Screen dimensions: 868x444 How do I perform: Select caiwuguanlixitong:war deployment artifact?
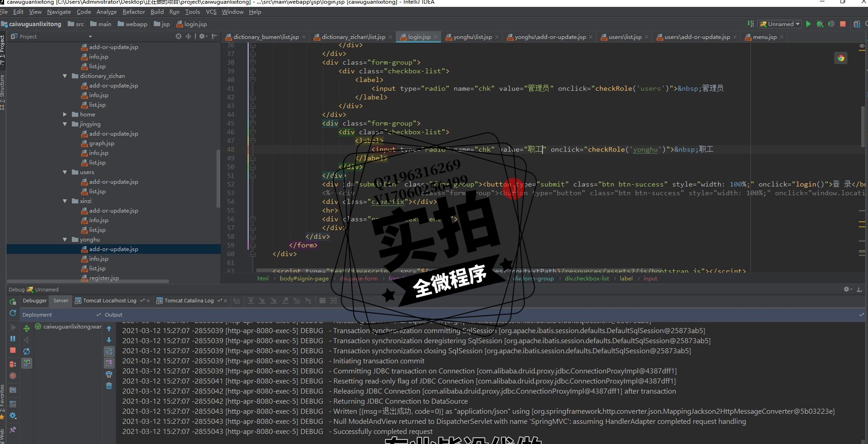[68, 327]
